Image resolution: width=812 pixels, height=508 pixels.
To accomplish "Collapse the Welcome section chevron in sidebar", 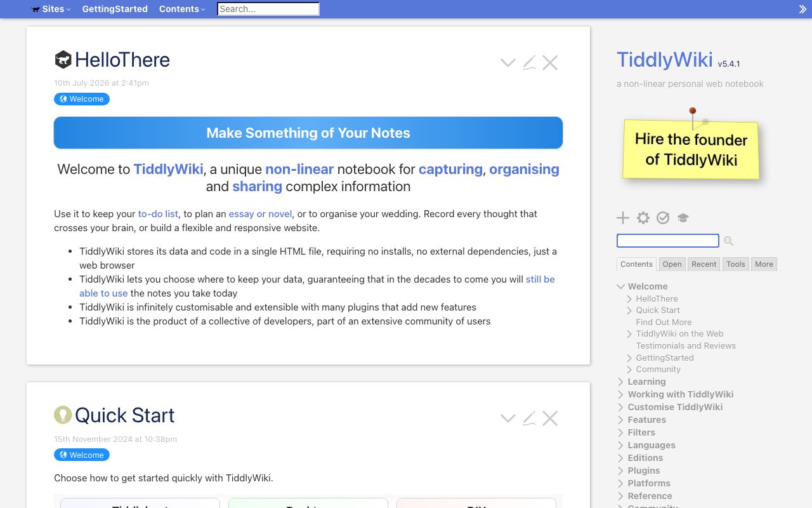I will [621, 286].
